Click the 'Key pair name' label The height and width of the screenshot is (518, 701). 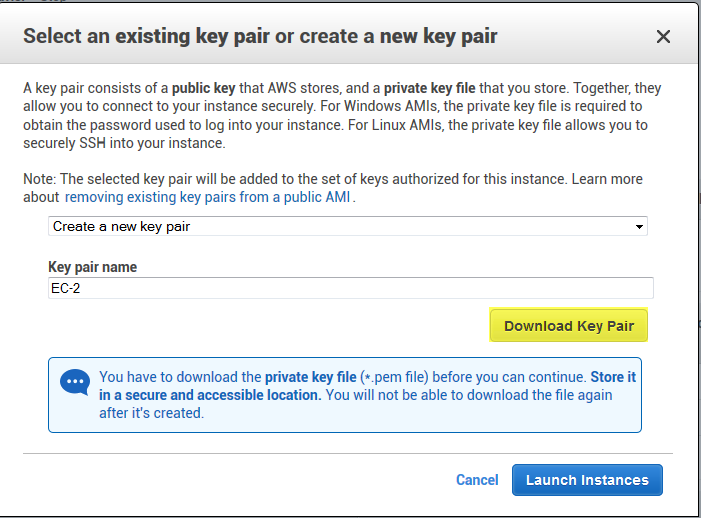(93, 267)
